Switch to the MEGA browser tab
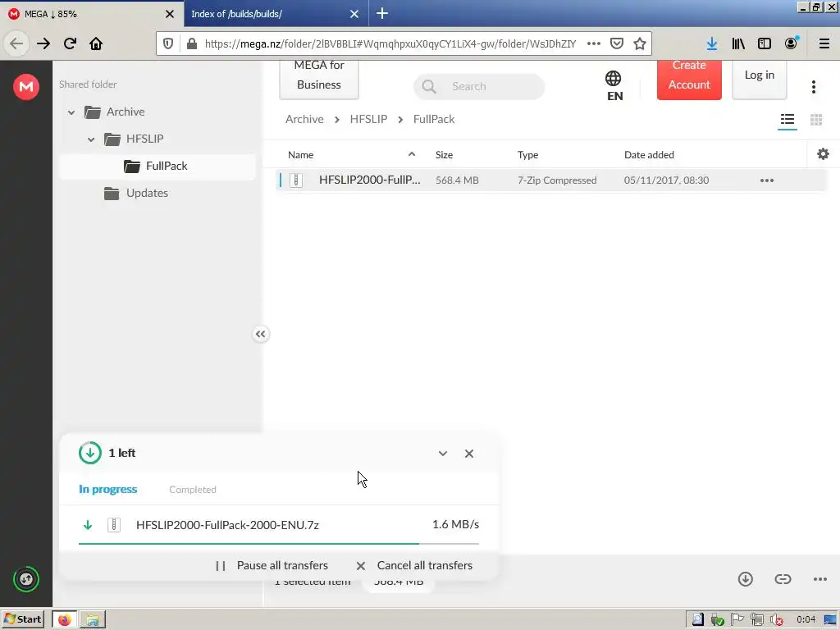Image resolution: width=840 pixels, height=630 pixels. 91,14
